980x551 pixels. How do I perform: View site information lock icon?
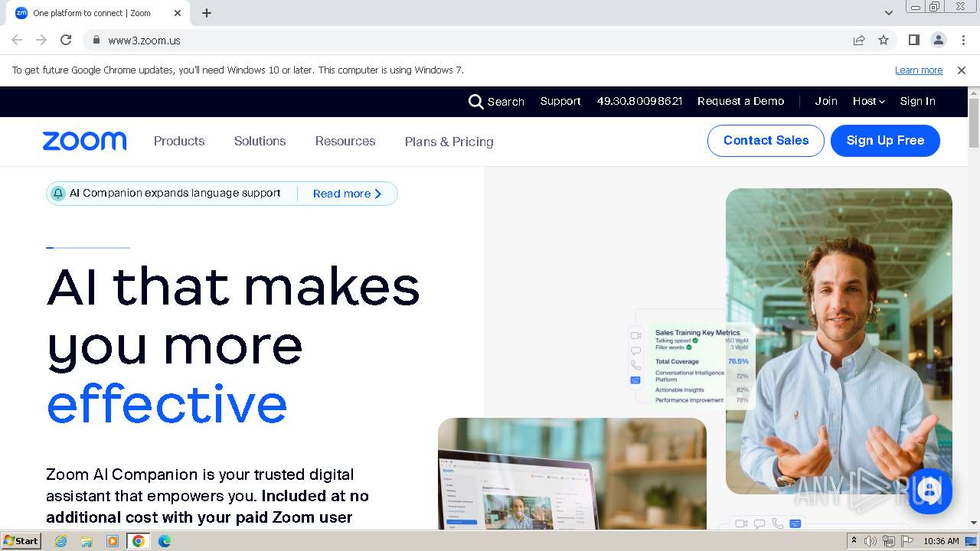[96, 40]
